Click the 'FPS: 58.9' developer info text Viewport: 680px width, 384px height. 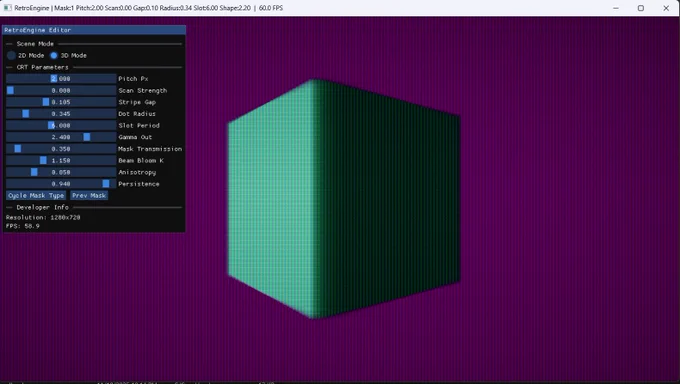(23, 226)
